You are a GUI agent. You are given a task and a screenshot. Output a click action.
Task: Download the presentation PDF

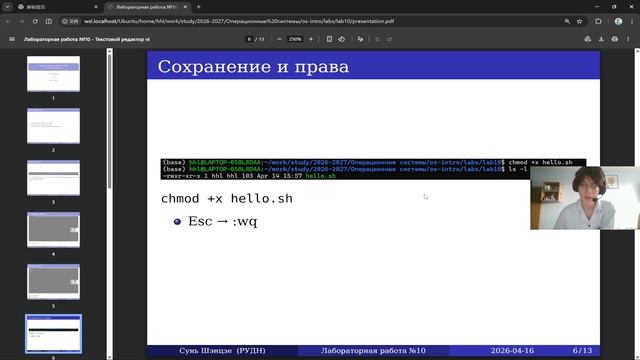click(601, 39)
